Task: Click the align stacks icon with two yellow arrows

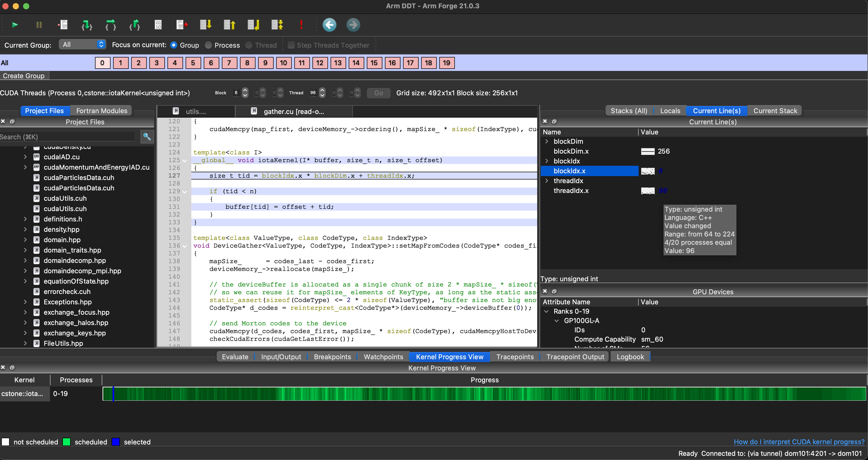Action: pos(277,25)
